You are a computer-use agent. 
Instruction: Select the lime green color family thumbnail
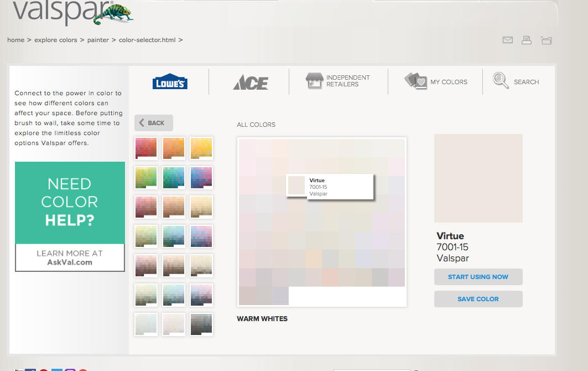click(146, 177)
